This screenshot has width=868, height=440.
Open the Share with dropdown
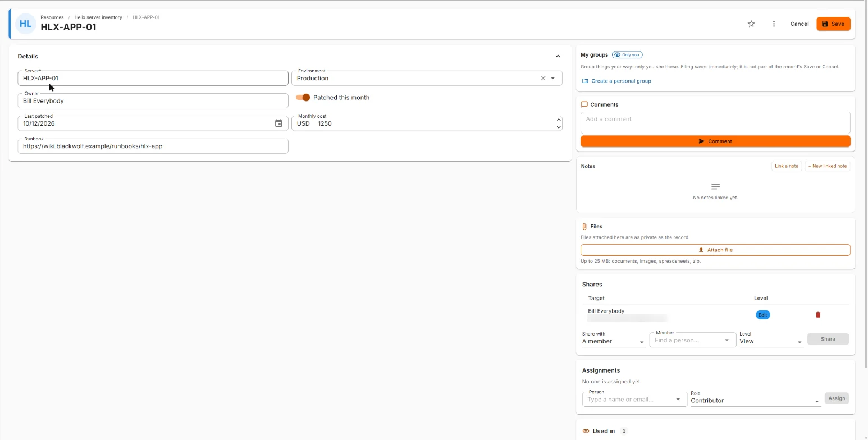point(614,341)
